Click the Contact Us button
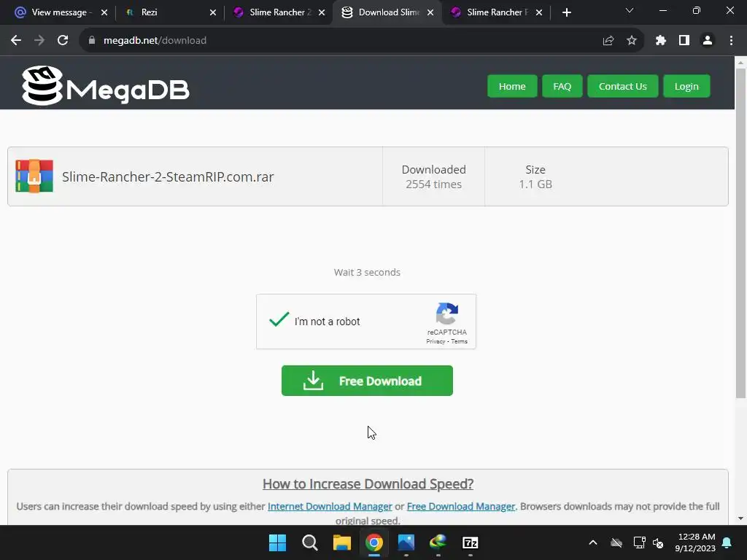 (x=623, y=86)
